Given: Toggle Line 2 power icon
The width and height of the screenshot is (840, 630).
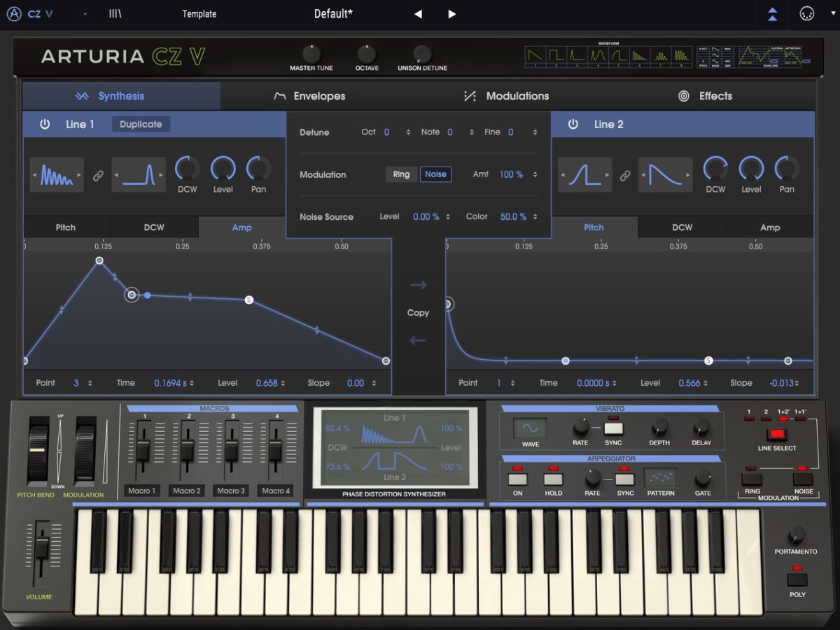Looking at the screenshot, I should [573, 125].
